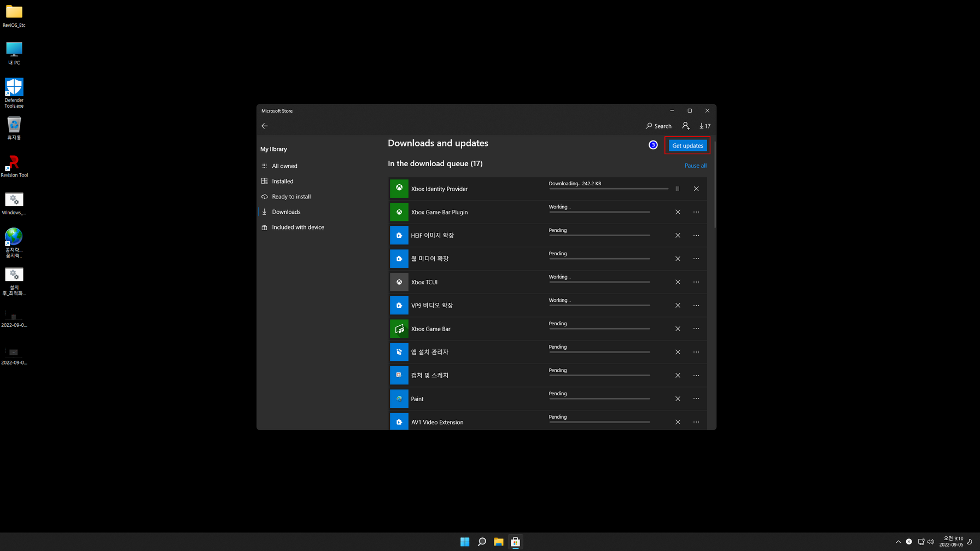Open more options for Paint
The height and width of the screenshot is (551, 980).
tap(696, 398)
